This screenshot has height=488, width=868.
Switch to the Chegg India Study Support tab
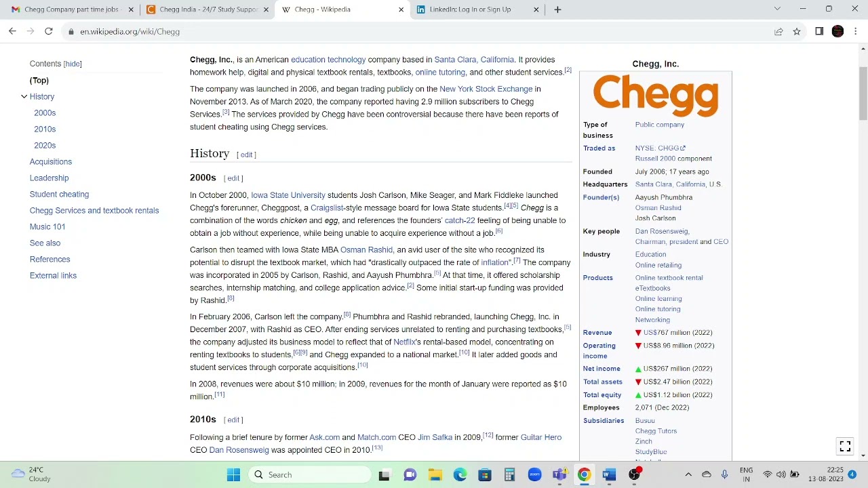coord(207,9)
